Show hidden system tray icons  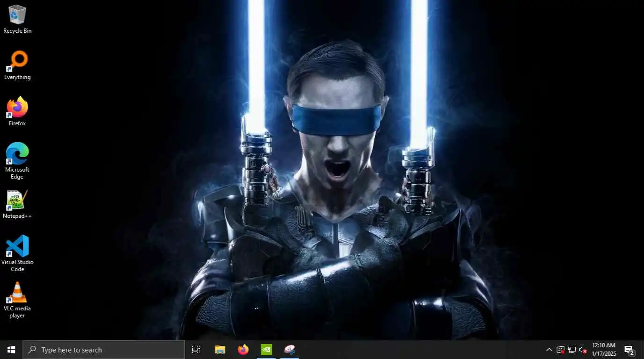[x=549, y=350]
